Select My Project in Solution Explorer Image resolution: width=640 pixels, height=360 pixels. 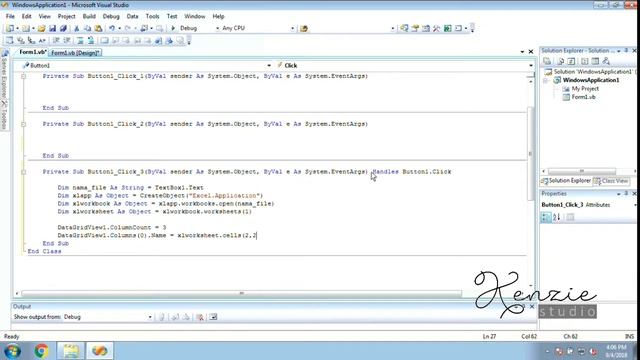(x=585, y=89)
